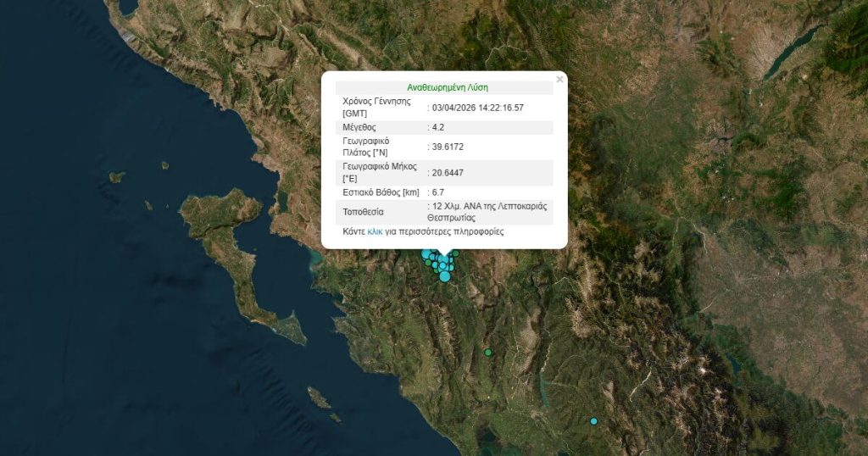
Task: Open the 'κλικ' link for more information
Action: coord(375,231)
